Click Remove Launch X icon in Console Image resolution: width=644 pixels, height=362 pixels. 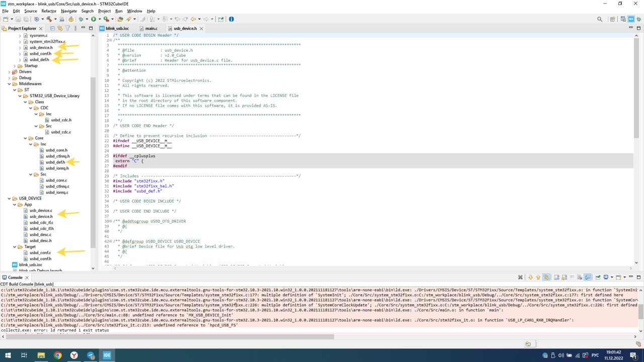(520, 277)
